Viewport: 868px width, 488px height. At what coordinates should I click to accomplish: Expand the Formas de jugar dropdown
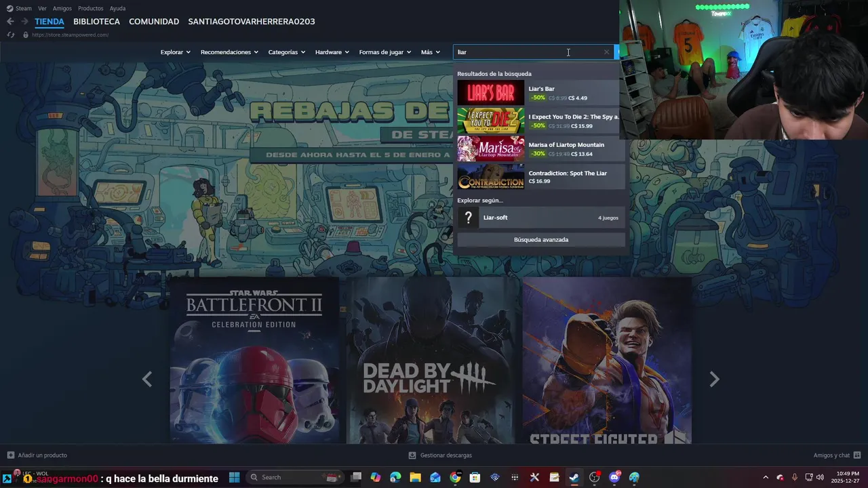385,52
